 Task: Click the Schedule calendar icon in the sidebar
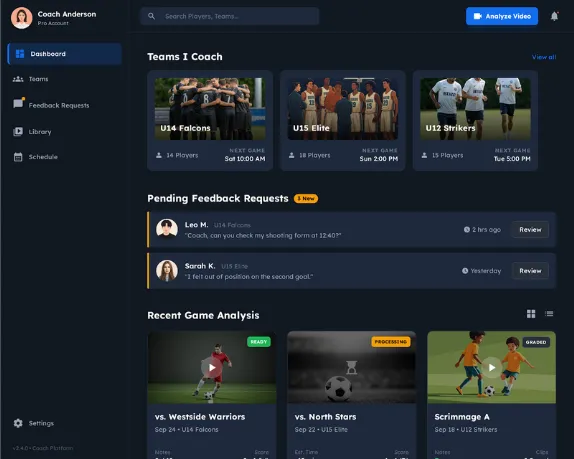click(18, 157)
